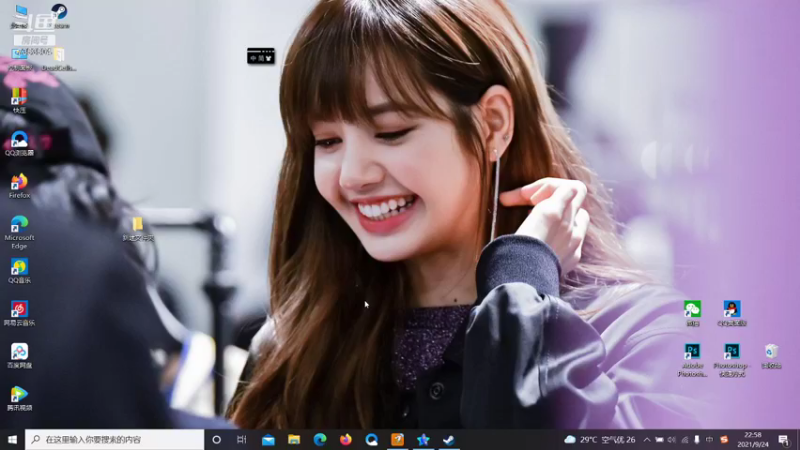Open the This PC desktop icon
The height and width of the screenshot is (450, 800).
click(20, 16)
